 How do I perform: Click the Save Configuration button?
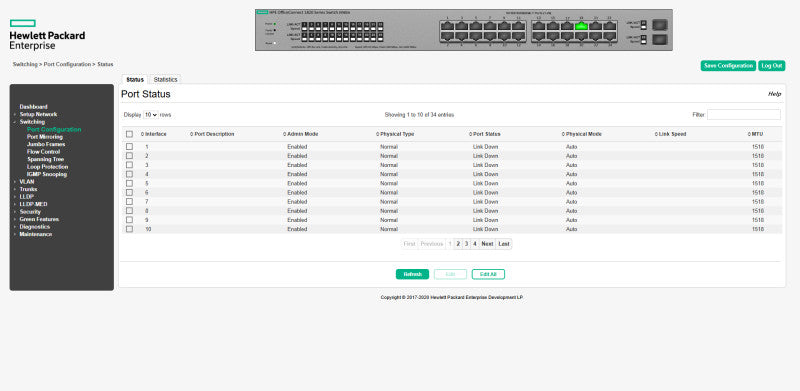point(728,66)
